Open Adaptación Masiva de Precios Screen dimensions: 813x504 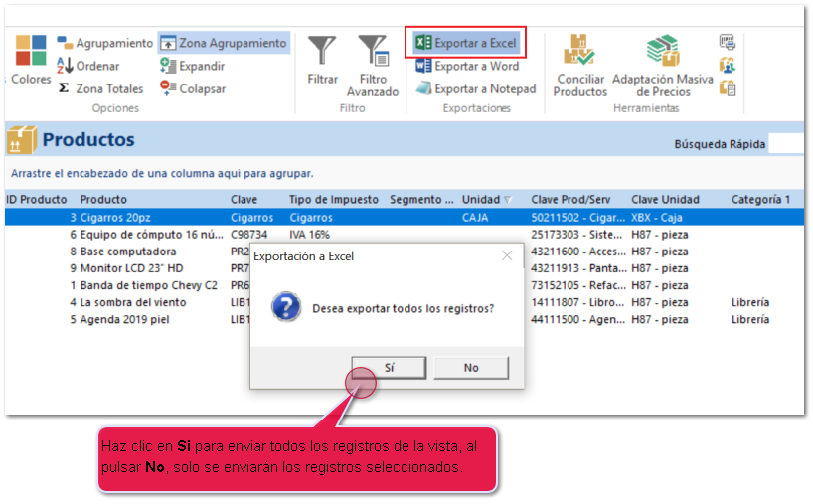[x=663, y=66]
